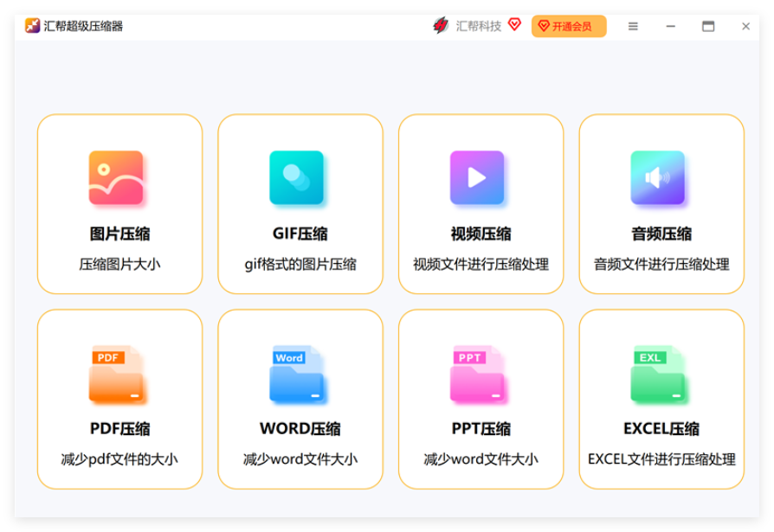Select the GIF compression teal icon
Viewport: 774px width, 532px height.
tap(297, 178)
